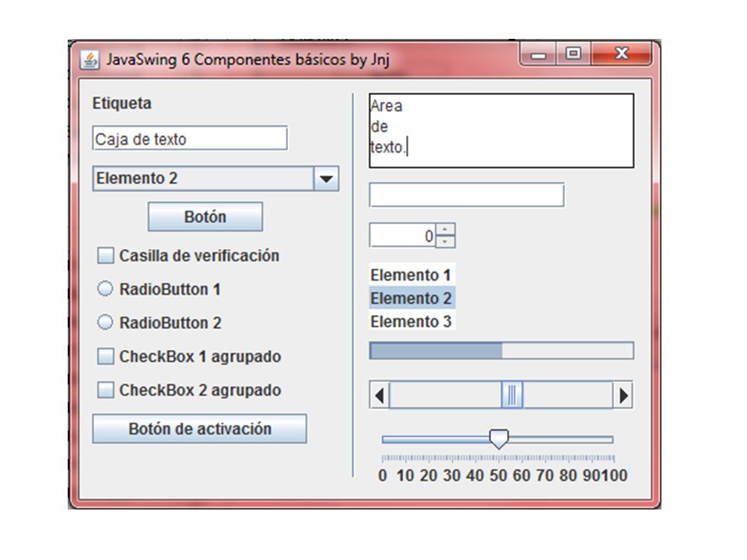This screenshot has height=560, width=747.
Task: Select RadioButton 2
Action: click(105, 322)
